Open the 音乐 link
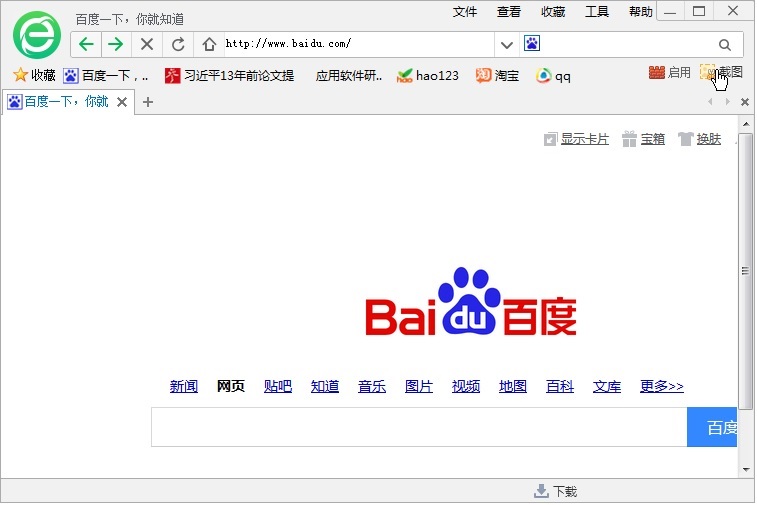The image size is (757, 505). coord(372,386)
